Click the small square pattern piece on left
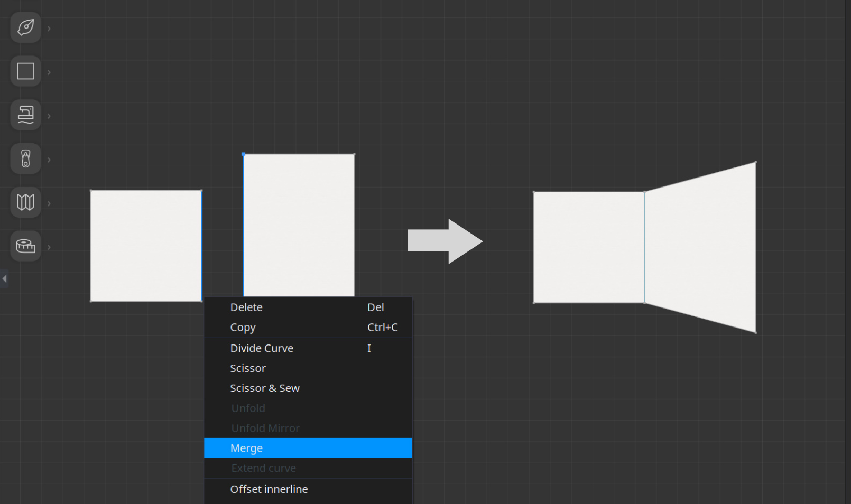 point(146,246)
